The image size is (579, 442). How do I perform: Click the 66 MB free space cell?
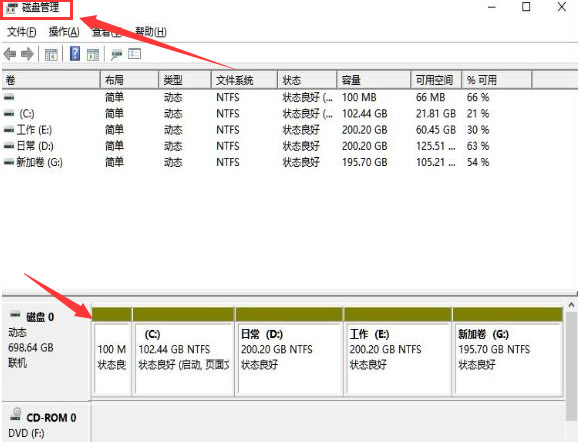click(x=430, y=97)
